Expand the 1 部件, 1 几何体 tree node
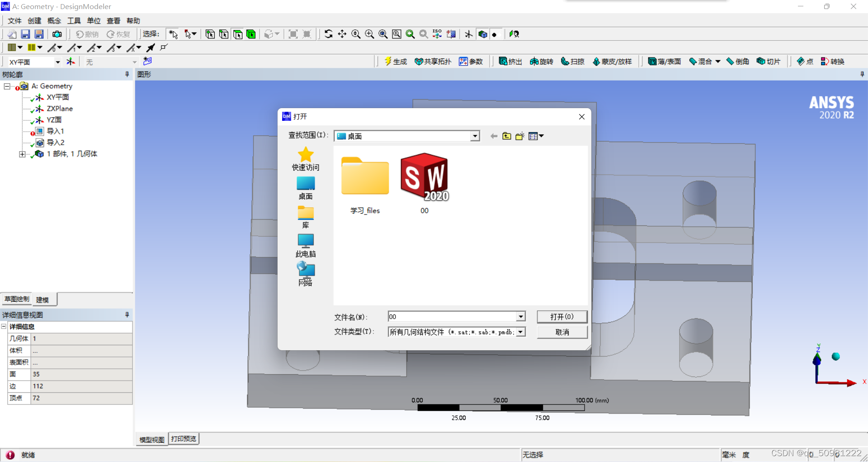868x462 pixels. coord(22,154)
